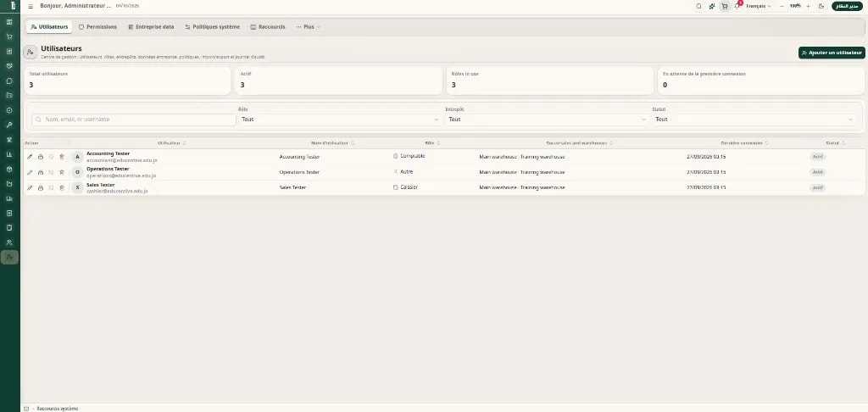Click the A avatar for Accounting Tester
This screenshot has width=868, height=412.
(77, 157)
